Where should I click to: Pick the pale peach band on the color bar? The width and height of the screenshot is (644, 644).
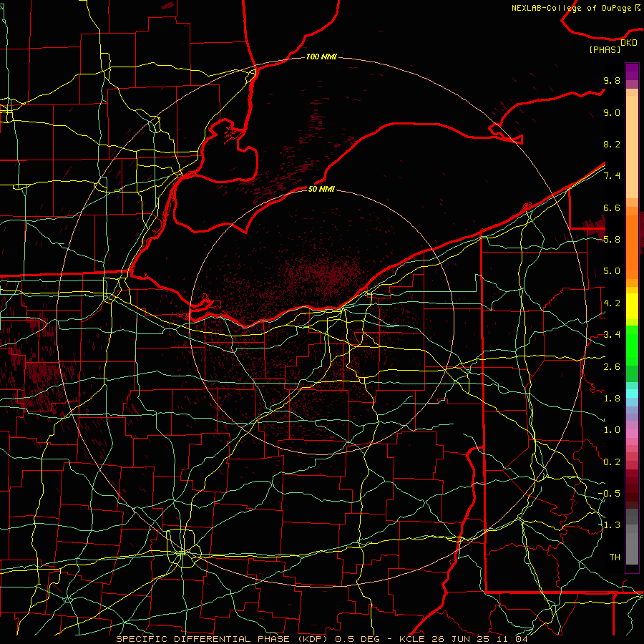(x=632, y=148)
